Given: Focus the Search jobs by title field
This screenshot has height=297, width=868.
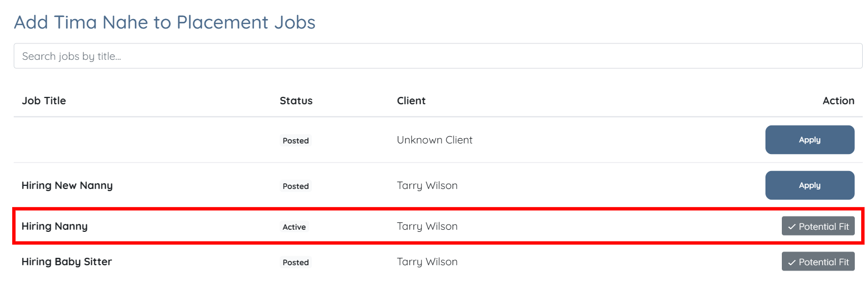Looking at the screenshot, I should click(438, 56).
